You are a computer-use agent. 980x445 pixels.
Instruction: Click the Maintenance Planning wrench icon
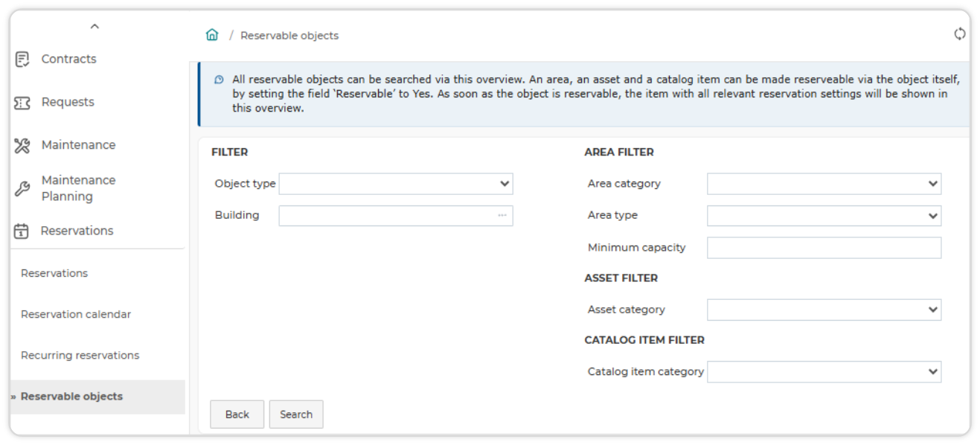[22, 189]
